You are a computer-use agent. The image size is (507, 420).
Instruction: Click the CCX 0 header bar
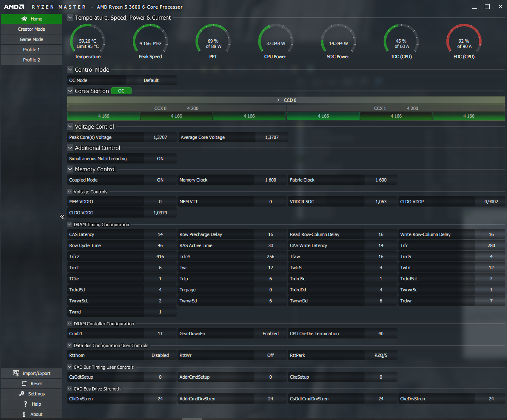(x=176, y=109)
